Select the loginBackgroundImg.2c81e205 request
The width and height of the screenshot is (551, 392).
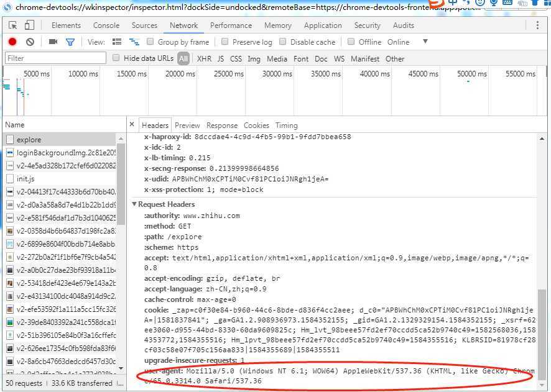pyautogui.click(x=60, y=153)
